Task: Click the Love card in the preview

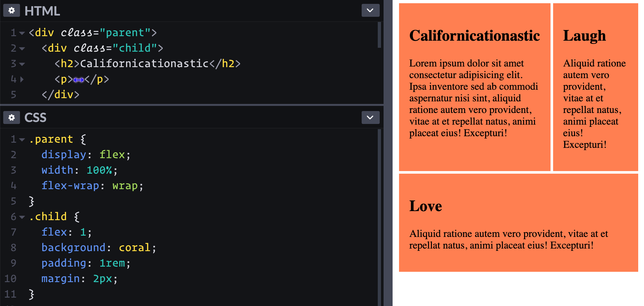Action: click(x=519, y=223)
